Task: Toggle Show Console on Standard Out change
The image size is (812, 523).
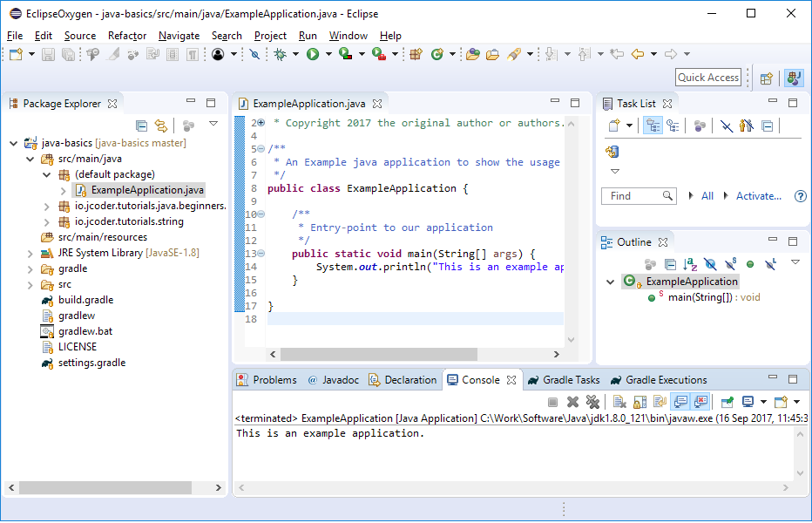Action: [x=680, y=402]
